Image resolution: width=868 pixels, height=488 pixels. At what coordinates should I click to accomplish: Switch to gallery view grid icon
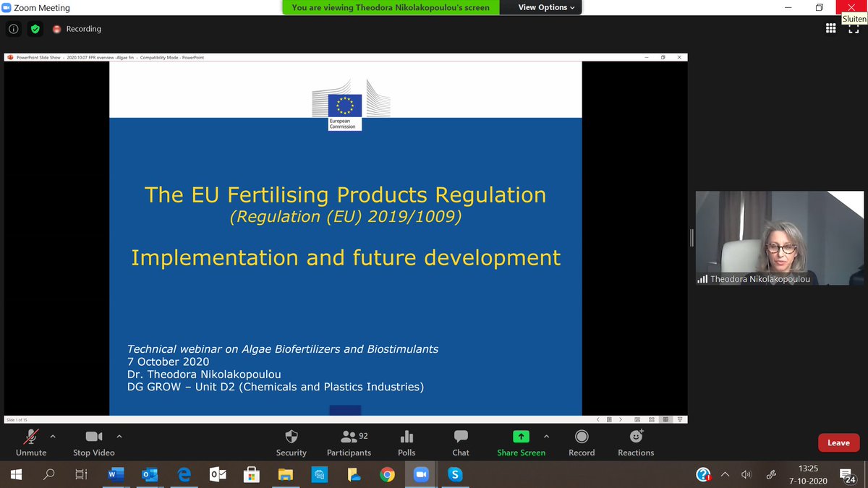click(831, 28)
